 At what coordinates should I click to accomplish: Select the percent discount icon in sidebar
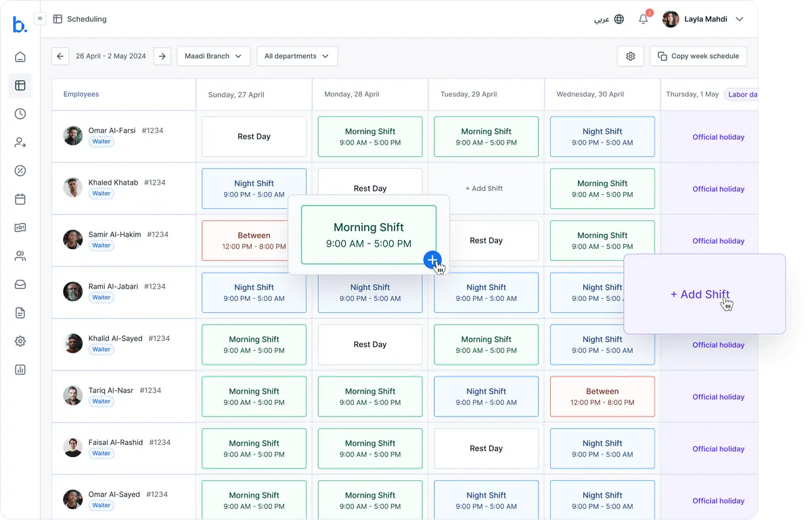(20, 170)
